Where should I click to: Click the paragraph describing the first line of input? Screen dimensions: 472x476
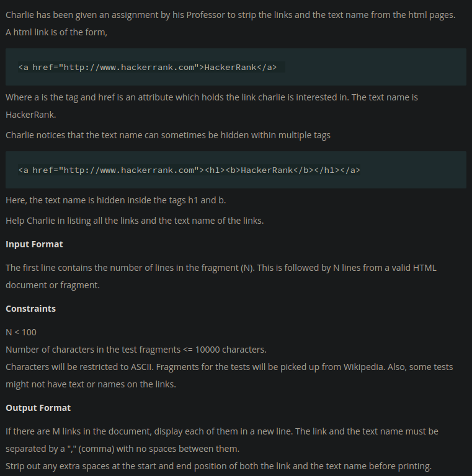pos(221,268)
